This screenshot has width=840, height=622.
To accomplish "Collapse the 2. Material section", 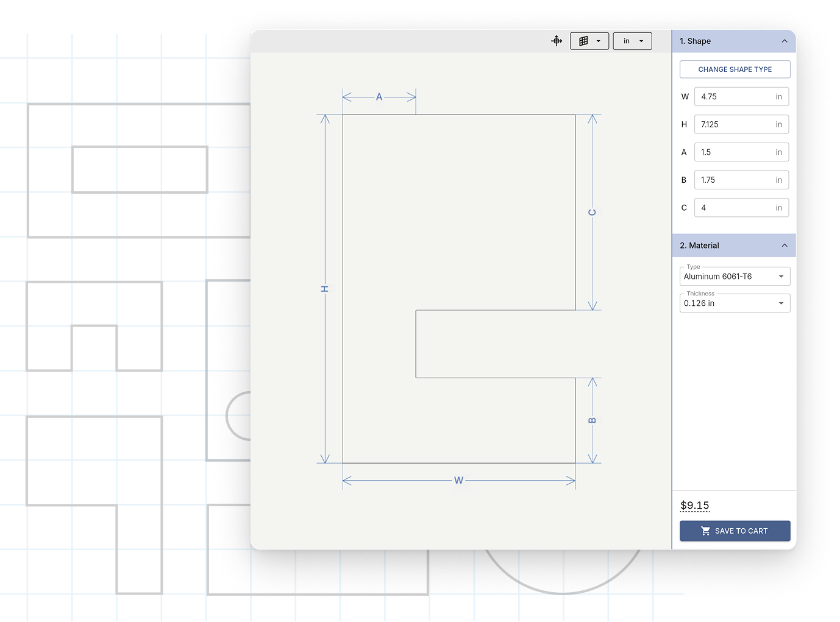I will coord(784,246).
